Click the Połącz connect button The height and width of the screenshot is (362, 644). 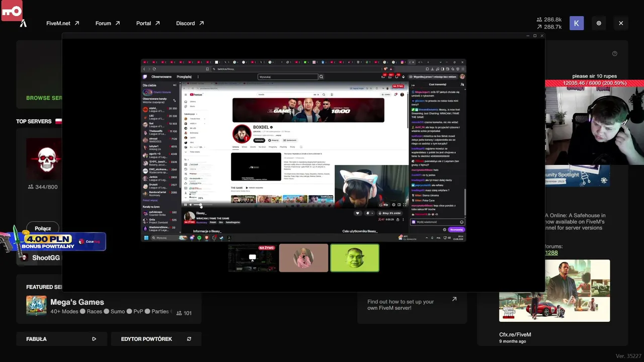[43, 229]
